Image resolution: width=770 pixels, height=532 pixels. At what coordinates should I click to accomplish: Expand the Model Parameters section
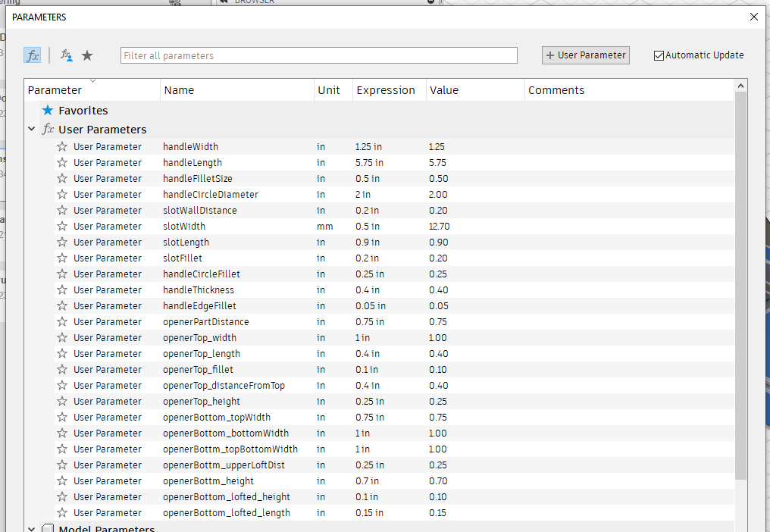(31, 528)
